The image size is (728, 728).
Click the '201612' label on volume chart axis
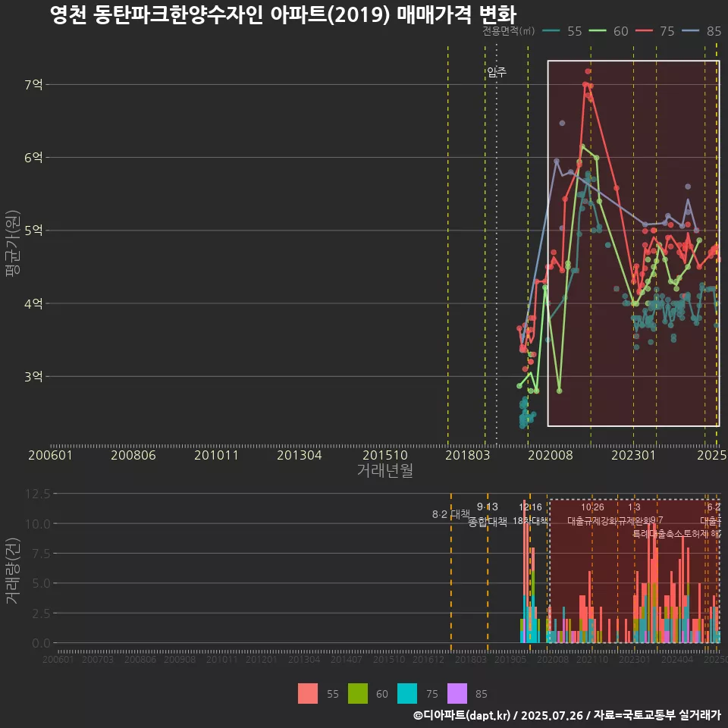pyautogui.click(x=428, y=659)
